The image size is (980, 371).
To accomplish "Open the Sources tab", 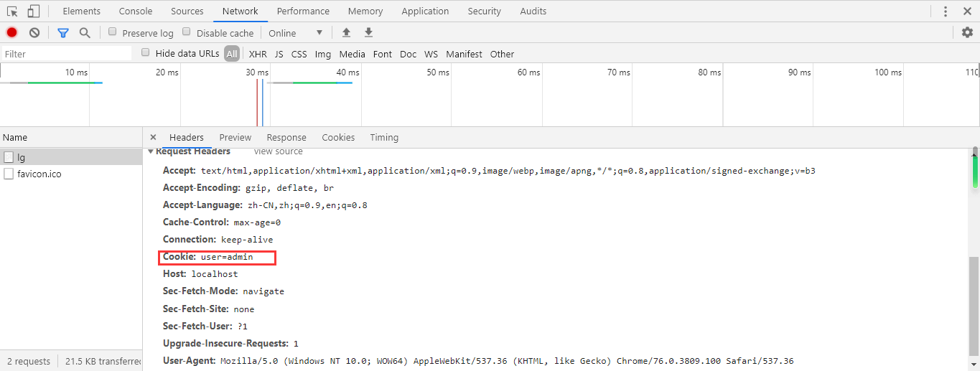I will (187, 11).
